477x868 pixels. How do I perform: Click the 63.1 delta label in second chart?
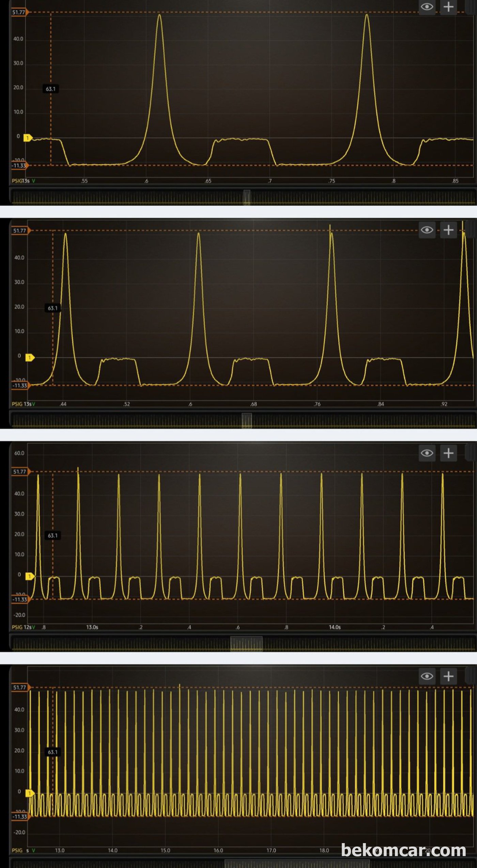[52, 308]
